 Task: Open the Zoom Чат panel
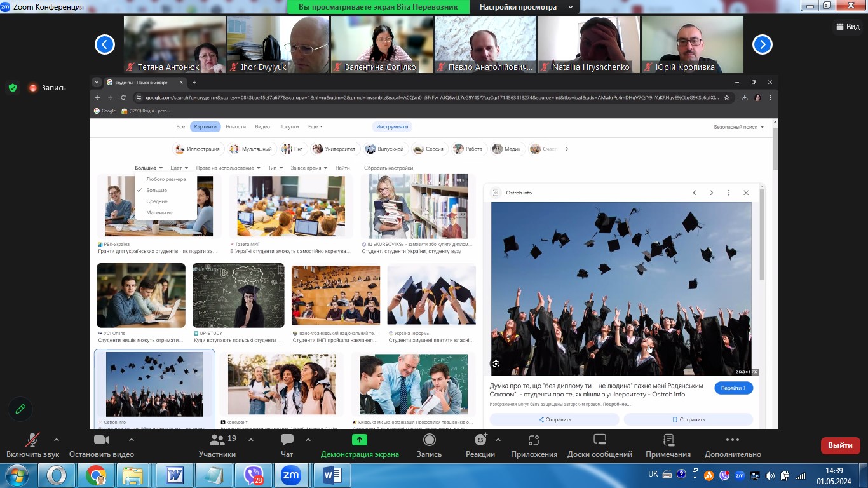click(287, 445)
